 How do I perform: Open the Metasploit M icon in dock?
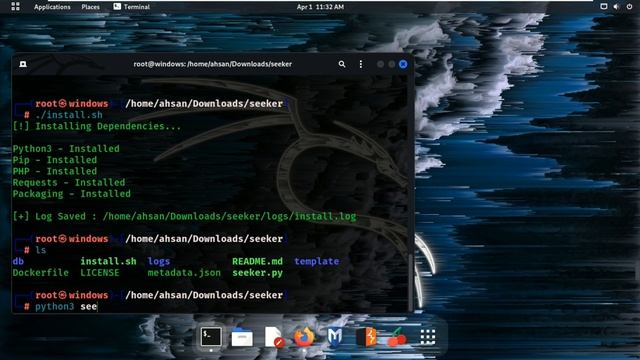click(x=335, y=337)
